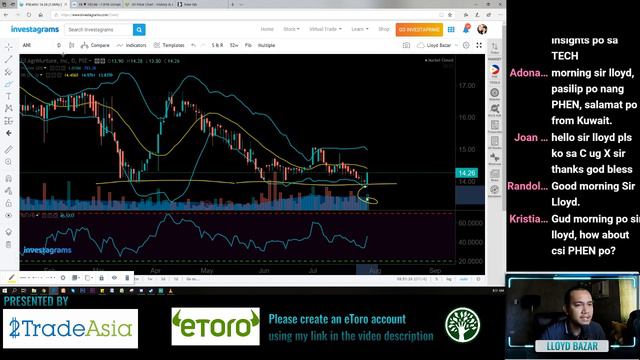This screenshot has height=360, width=640.
Task: Open the Investagrams logo home link
Action: click(x=35, y=29)
